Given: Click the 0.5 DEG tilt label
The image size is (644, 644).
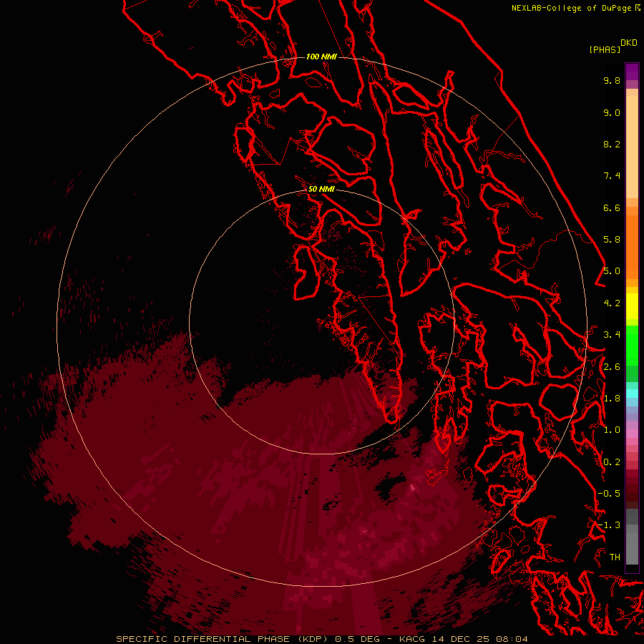Looking at the screenshot, I should pos(357,639).
